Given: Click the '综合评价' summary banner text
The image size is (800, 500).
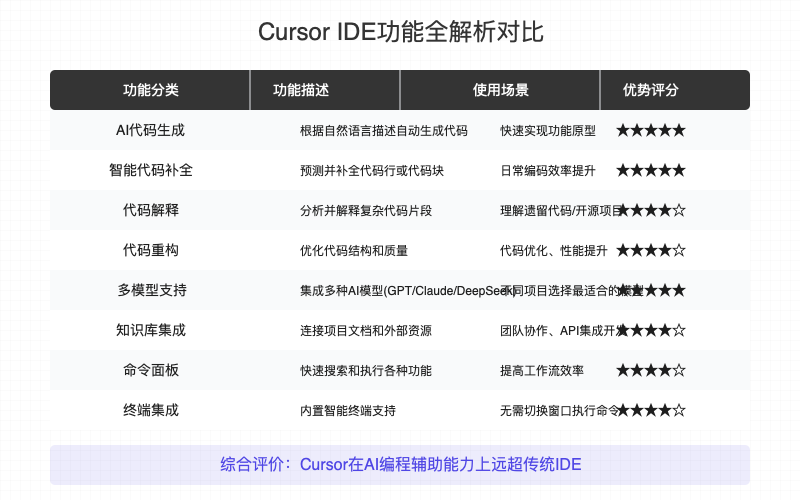Looking at the screenshot, I should 401,464.
